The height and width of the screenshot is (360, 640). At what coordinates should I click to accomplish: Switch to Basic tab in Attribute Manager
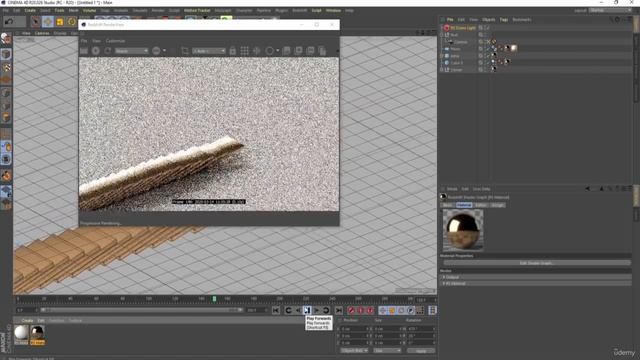point(448,205)
